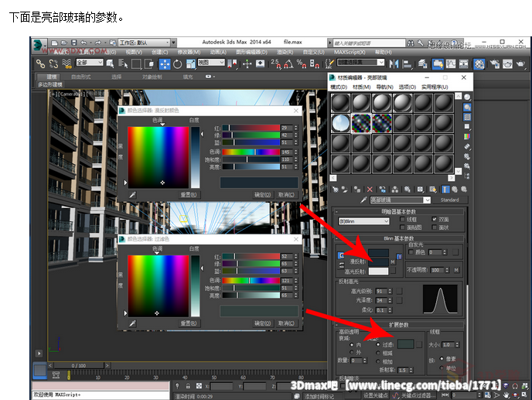The width and height of the screenshot is (532, 400).
Task: Switch to the 自由形式 ribbon tab
Action: [80, 77]
